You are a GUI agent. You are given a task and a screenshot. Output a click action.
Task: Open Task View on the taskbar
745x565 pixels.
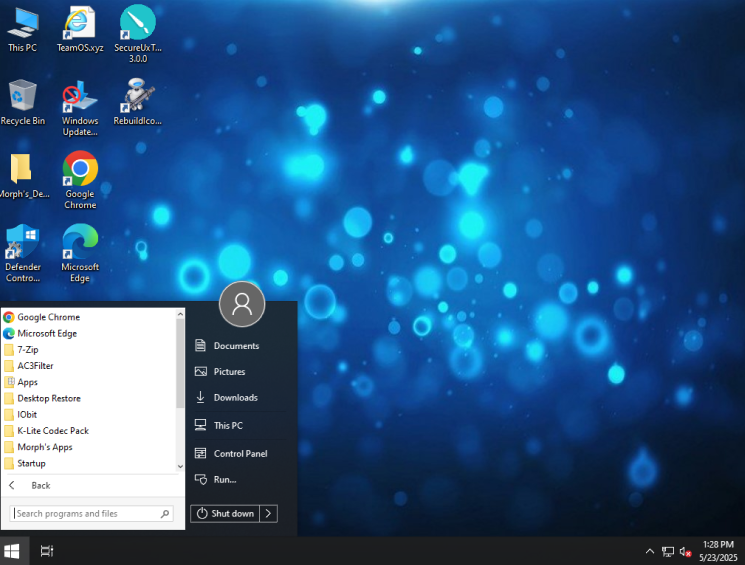47,551
